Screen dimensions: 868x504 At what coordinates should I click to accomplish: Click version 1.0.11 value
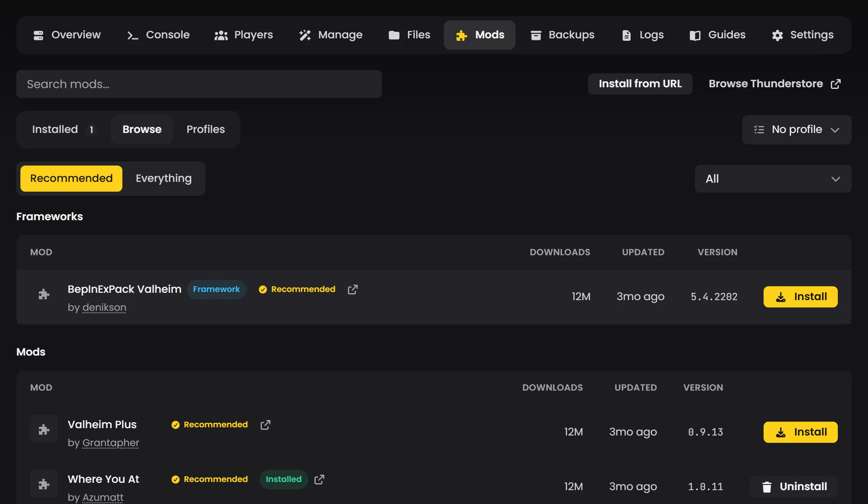tap(705, 487)
